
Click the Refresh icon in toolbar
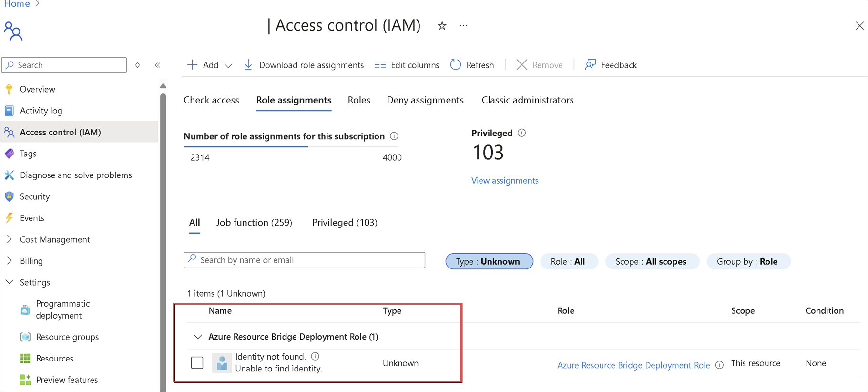coord(456,65)
